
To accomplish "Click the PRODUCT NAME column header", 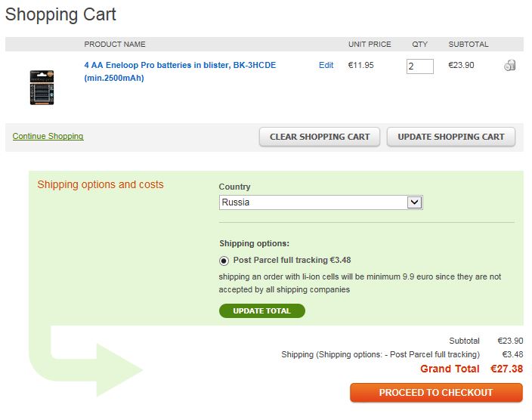I will pyautogui.click(x=115, y=45).
